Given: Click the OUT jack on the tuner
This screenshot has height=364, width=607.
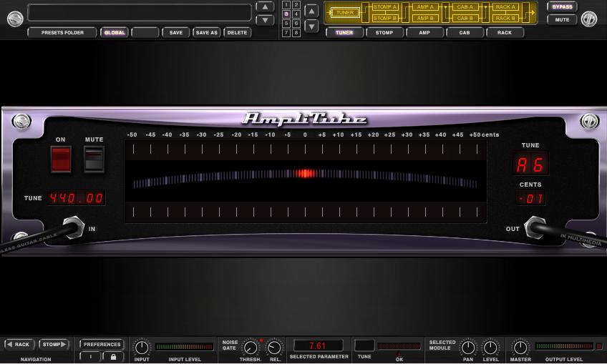Looking at the screenshot, I should click(x=535, y=227).
